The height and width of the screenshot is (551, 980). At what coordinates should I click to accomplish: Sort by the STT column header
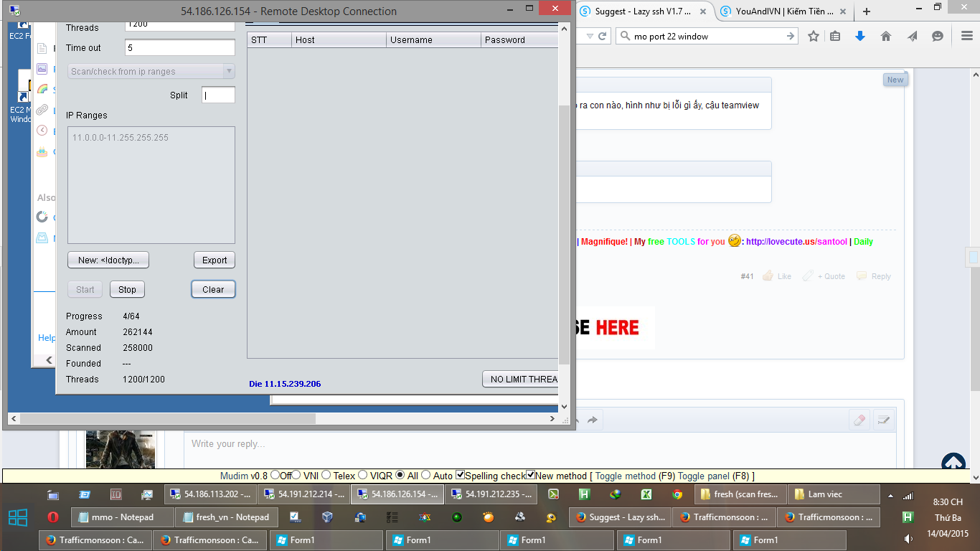[269, 40]
